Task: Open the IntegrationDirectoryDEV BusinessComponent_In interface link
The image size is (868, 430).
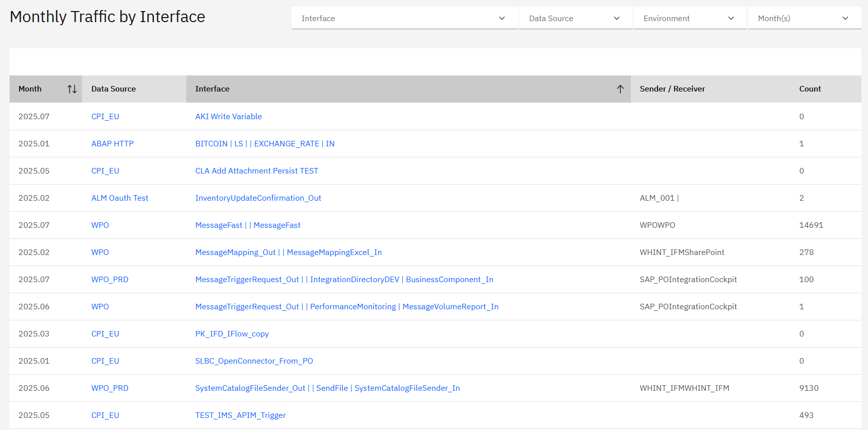Action: point(344,279)
